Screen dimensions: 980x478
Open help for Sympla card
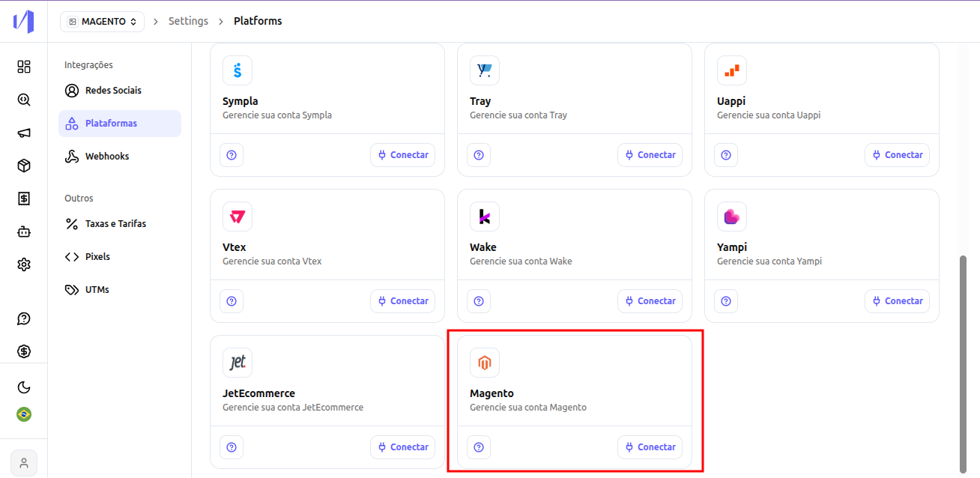point(232,155)
